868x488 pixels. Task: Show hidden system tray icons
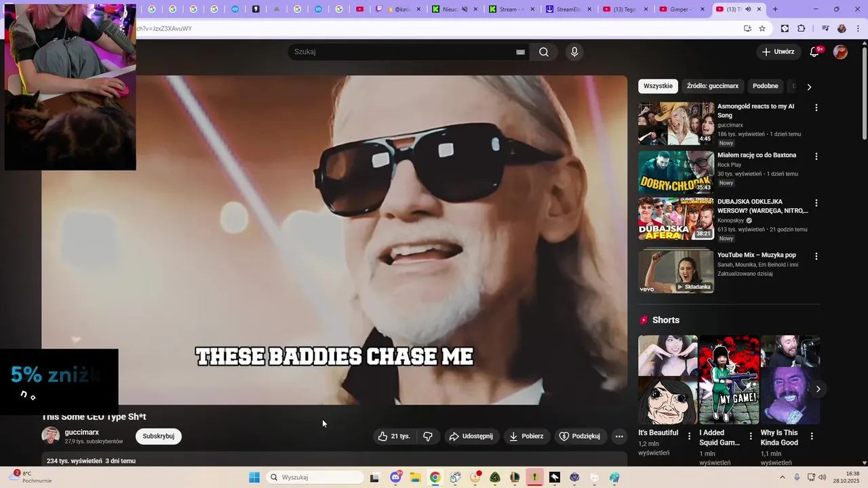(782, 477)
